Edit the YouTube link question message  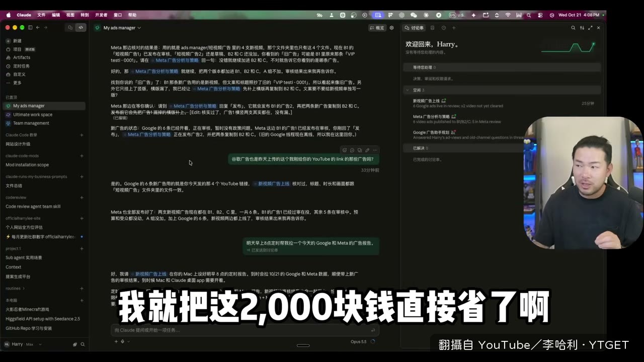(367, 150)
